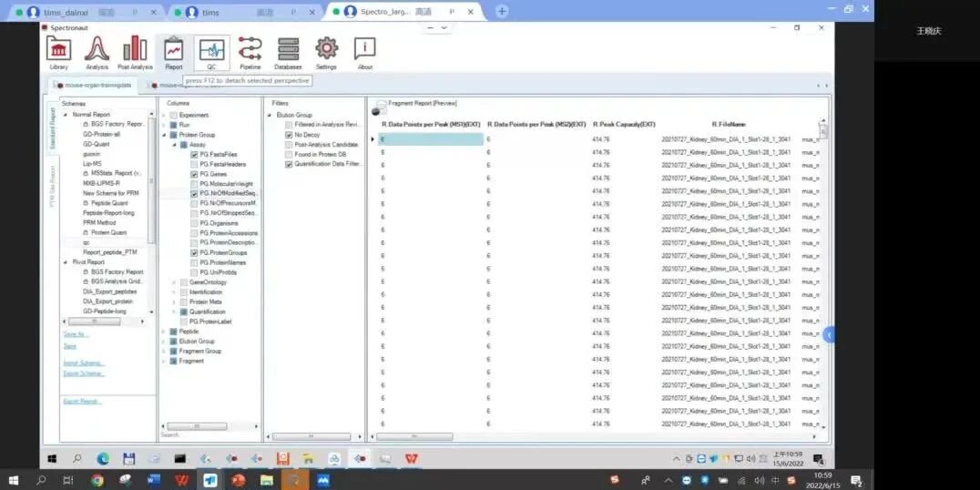
Task: Click the Import Schema.. link
Action: click(x=84, y=363)
